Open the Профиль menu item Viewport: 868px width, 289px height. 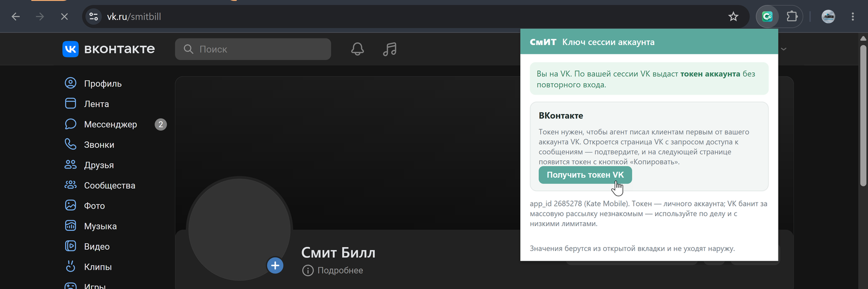103,84
